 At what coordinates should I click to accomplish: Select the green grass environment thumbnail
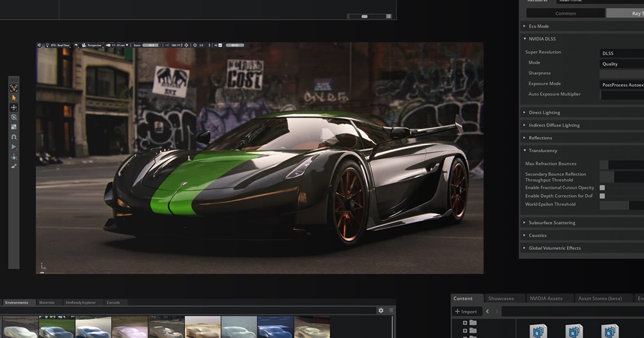pyautogui.click(x=56, y=327)
